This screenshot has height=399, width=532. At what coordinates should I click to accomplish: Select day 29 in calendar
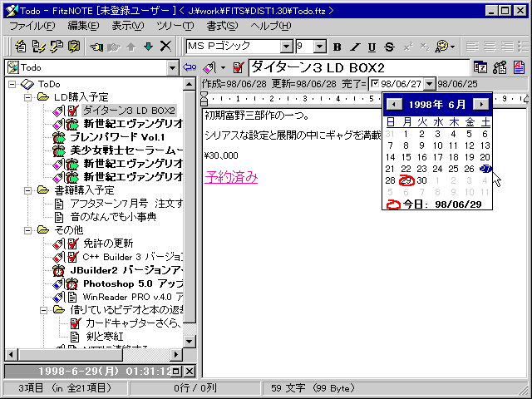point(406,180)
